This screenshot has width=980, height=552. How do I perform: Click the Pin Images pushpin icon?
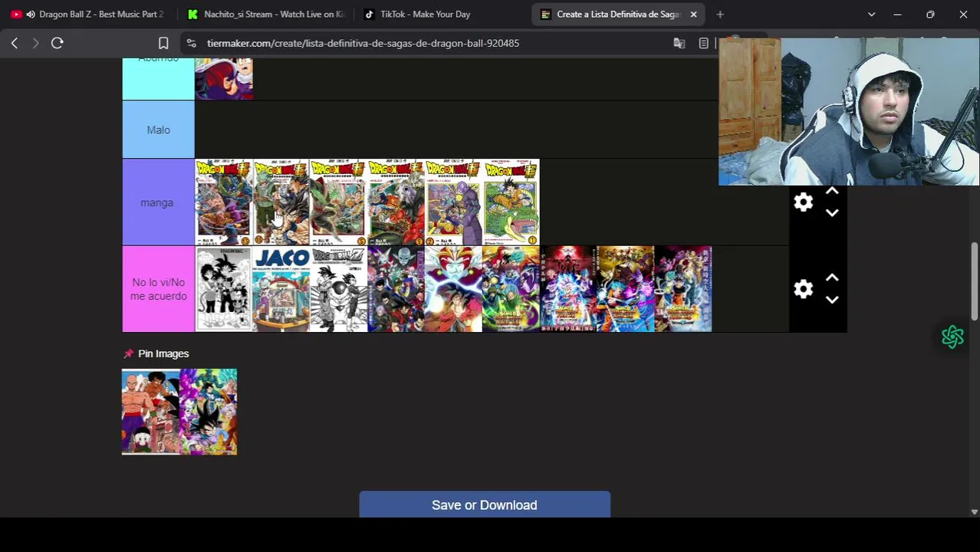click(128, 353)
